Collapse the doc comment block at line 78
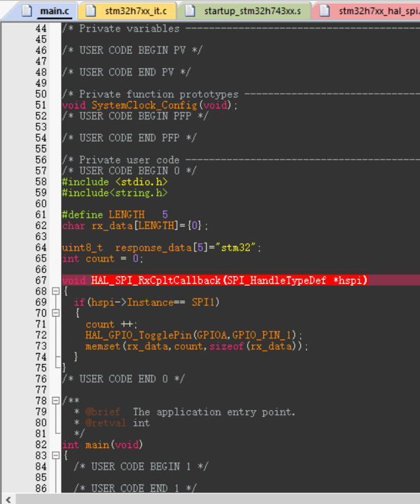The height and width of the screenshot is (504, 420). [x=56, y=400]
